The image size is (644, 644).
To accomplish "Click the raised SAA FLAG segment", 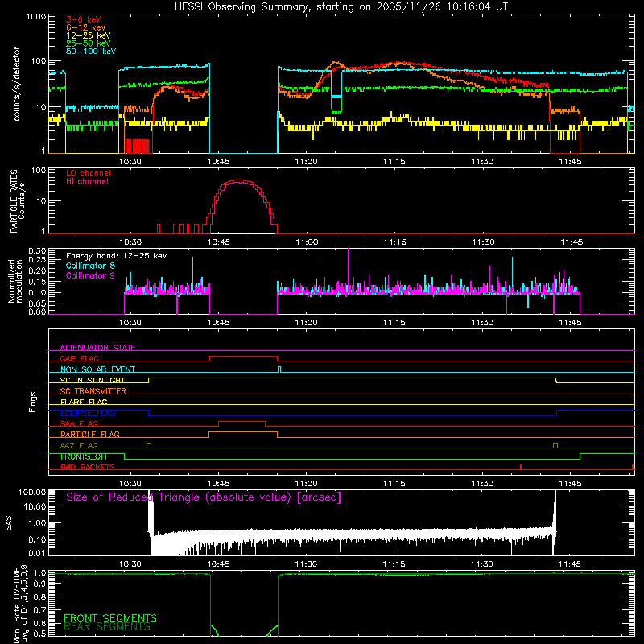I will point(242,422).
